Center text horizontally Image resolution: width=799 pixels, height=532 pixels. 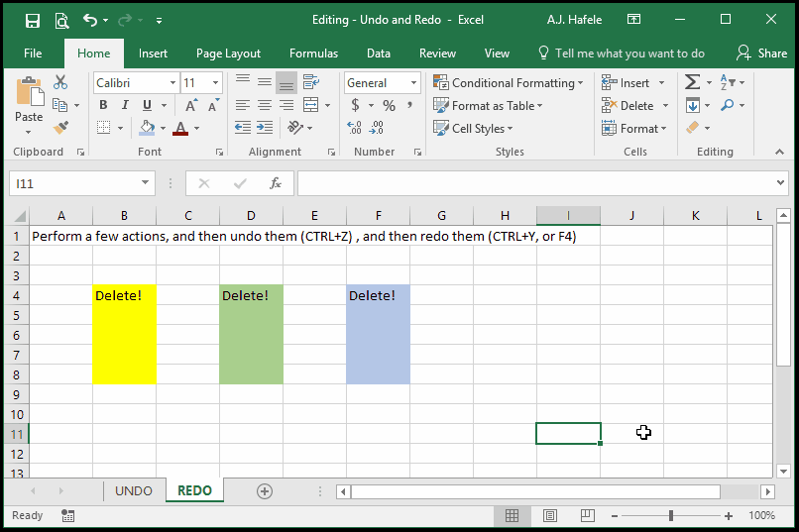coord(264,105)
